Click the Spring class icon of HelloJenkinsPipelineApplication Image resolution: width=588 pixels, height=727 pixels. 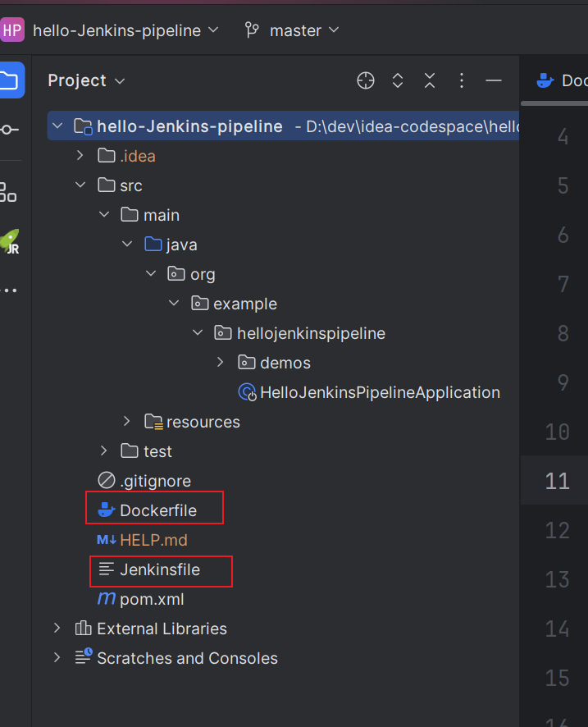click(247, 392)
